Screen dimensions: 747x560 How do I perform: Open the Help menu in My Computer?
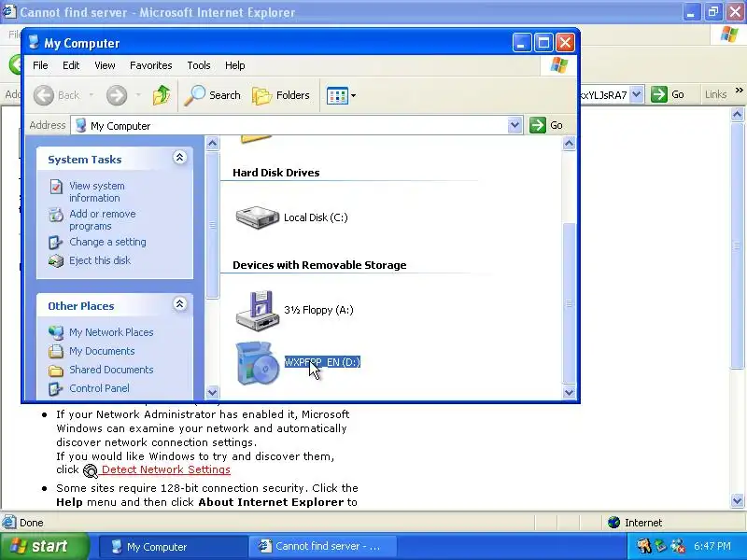point(235,65)
